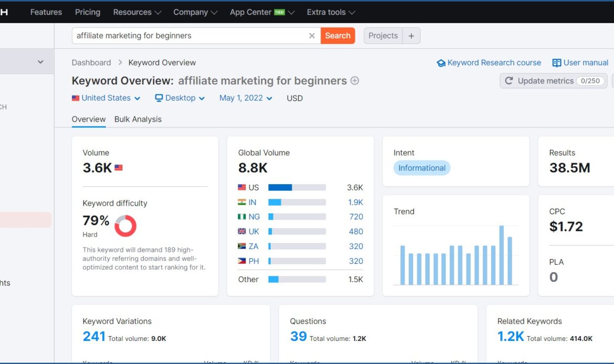Expand the Resources dropdown menu
Screen dimensions: 614x364
137,12
